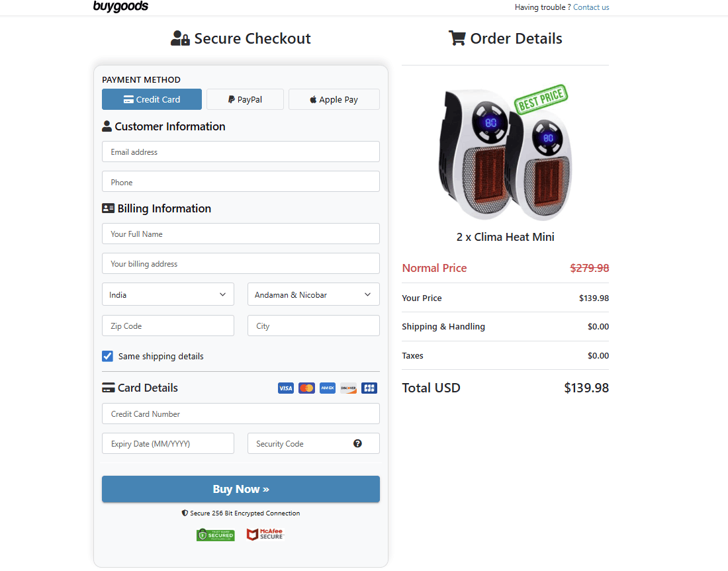The image size is (728, 571).
Task: Switch to PayPal payment method
Action: pos(245,99)
